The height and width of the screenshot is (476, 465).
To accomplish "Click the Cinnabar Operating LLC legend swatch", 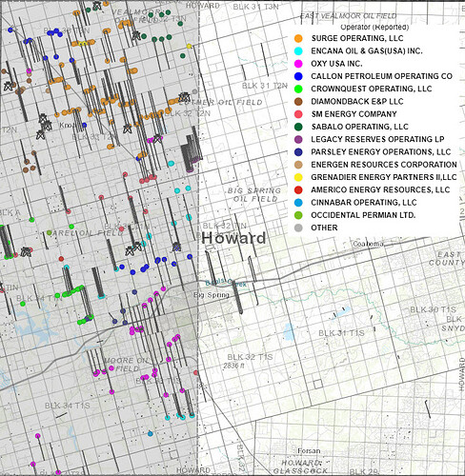I will tap(298, 203).
